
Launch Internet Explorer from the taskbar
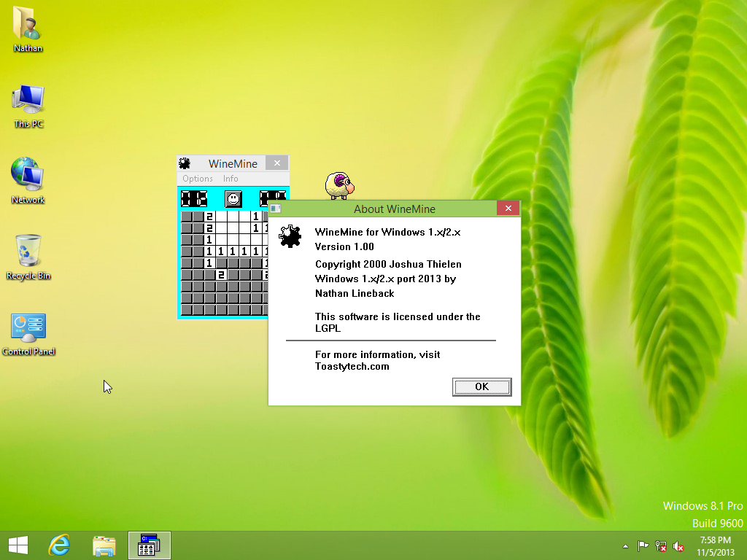[x=60, y=545]
